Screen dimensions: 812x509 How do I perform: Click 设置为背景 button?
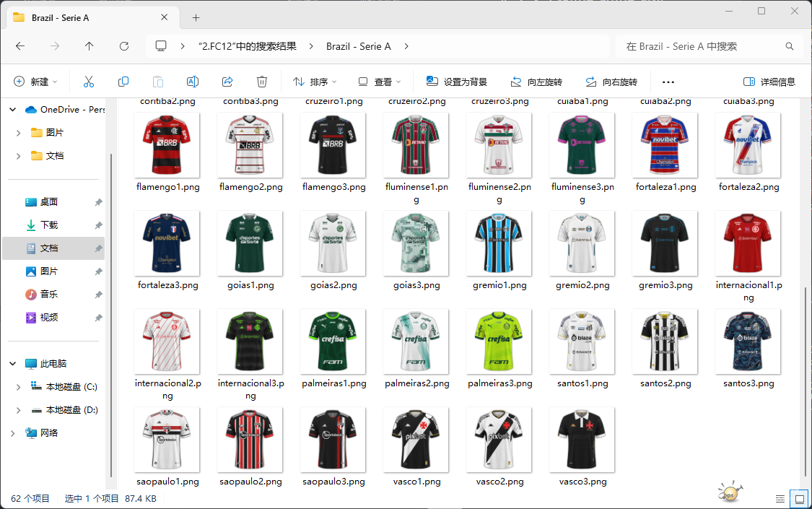(456, 82)
